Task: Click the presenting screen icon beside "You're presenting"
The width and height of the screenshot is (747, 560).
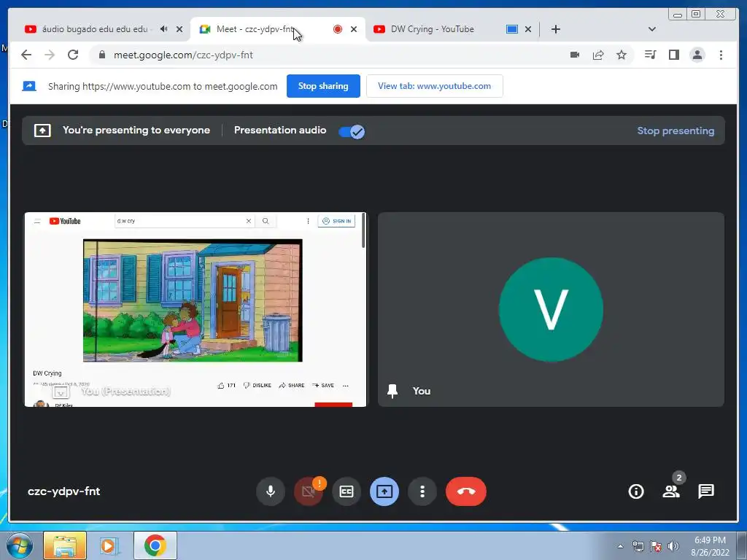Action: point(42,131)
